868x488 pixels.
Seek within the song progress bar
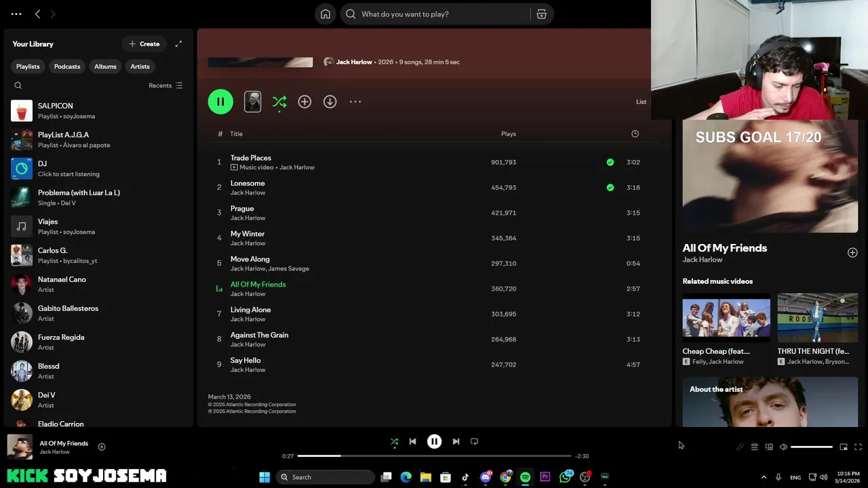pos(434,456)
